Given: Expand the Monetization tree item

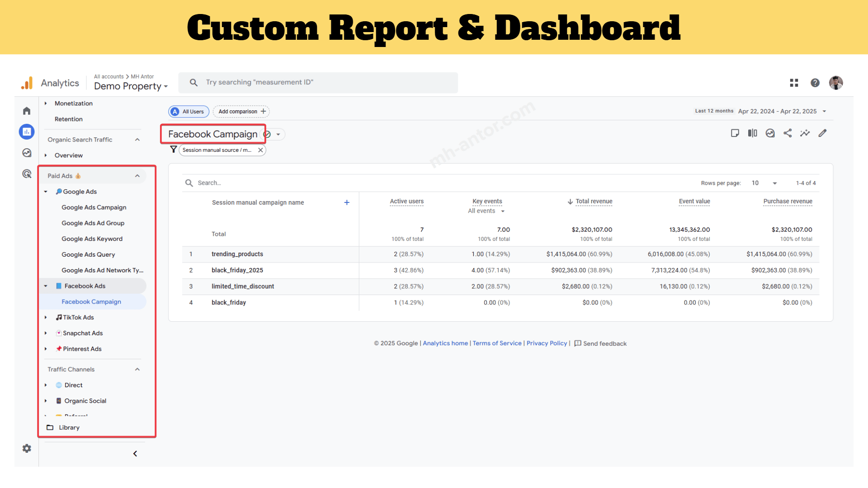Looking at the screenshot, I should tap(46, 103).
